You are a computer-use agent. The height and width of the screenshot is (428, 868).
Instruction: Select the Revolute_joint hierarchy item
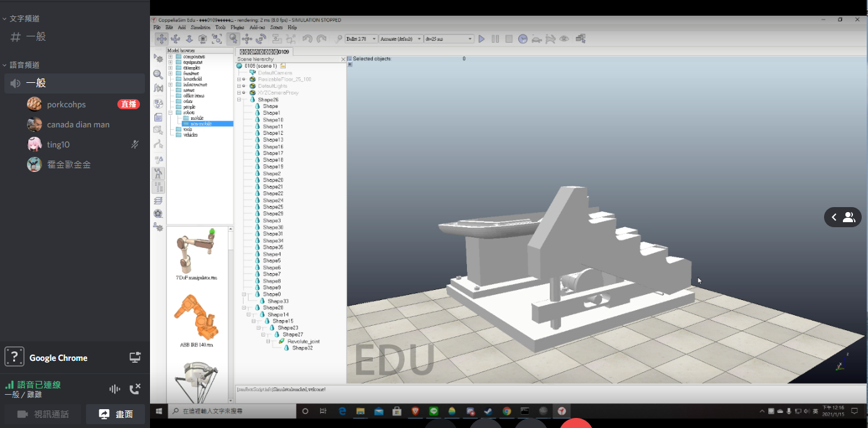pyautogui.click(x=303, y=341)
